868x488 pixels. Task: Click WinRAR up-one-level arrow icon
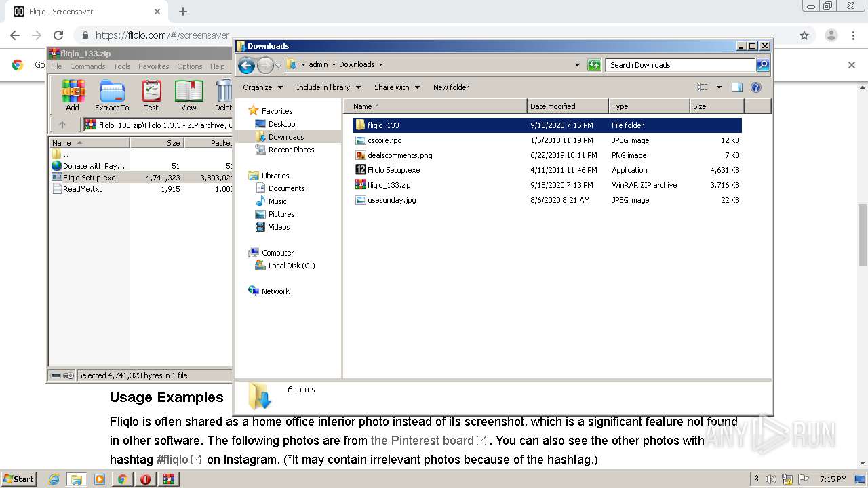[x=62, y=125]
